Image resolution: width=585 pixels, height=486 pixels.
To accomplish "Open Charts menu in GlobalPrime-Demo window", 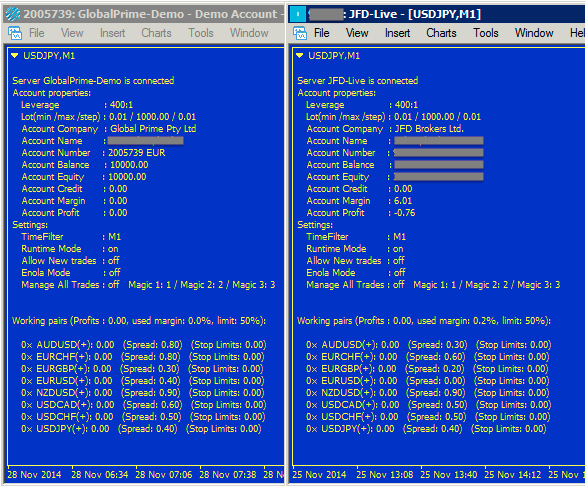I will tap(156, 33).
